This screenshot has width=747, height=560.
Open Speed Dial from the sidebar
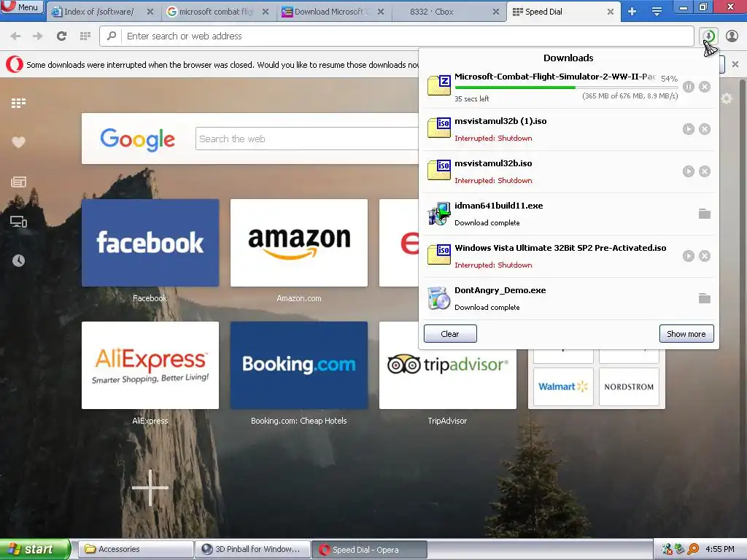click(18, 103)
